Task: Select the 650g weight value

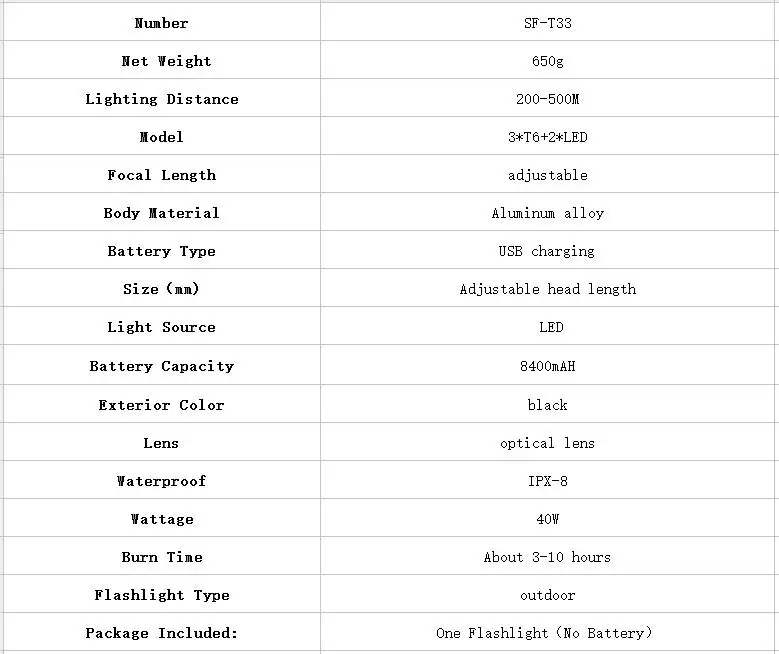Action: click(x=547, y=61)
